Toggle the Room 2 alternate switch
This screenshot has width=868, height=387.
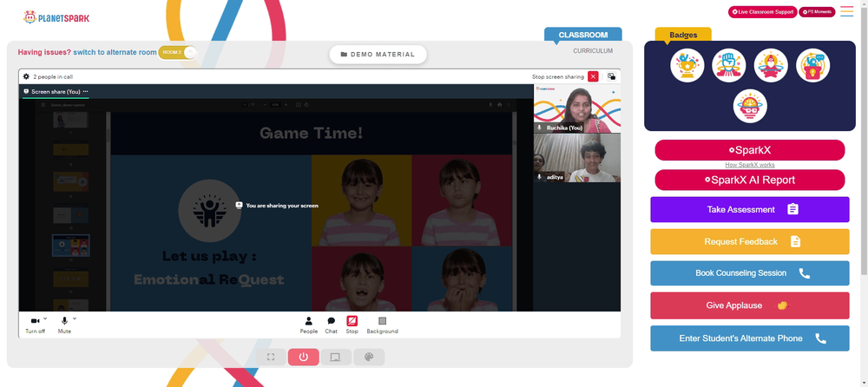pyautogui.click(x=178, y=52)
